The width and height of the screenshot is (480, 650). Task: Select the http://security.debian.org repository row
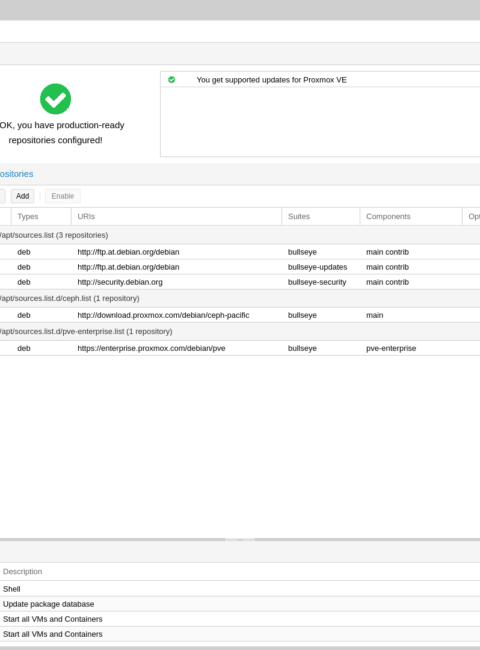coord(240,282)
